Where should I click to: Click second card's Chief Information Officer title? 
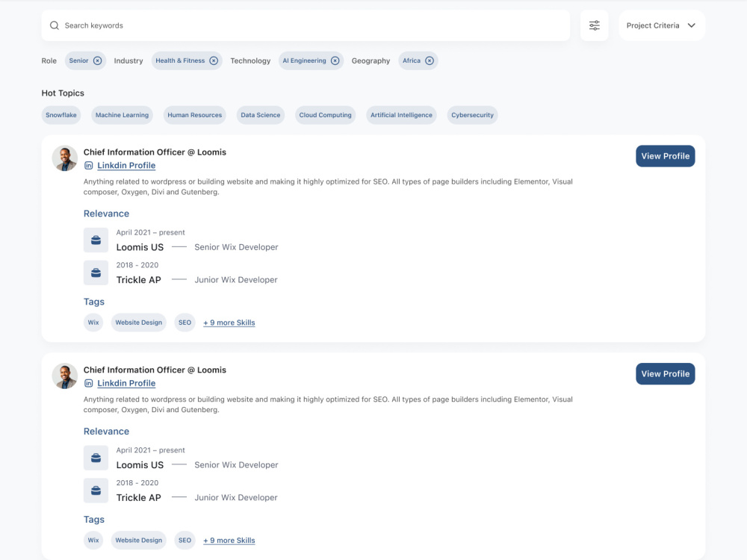click(155, 370)
